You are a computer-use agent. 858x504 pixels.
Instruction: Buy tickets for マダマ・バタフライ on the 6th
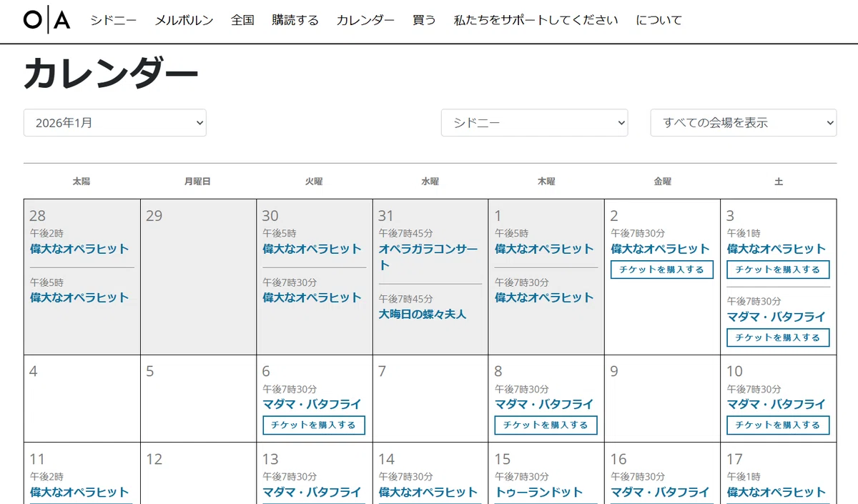[314, 425]
